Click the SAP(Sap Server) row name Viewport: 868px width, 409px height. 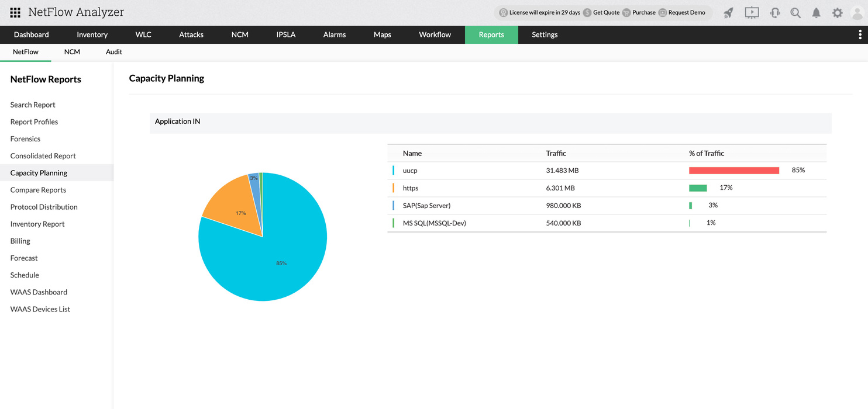(x=426, y=206)
